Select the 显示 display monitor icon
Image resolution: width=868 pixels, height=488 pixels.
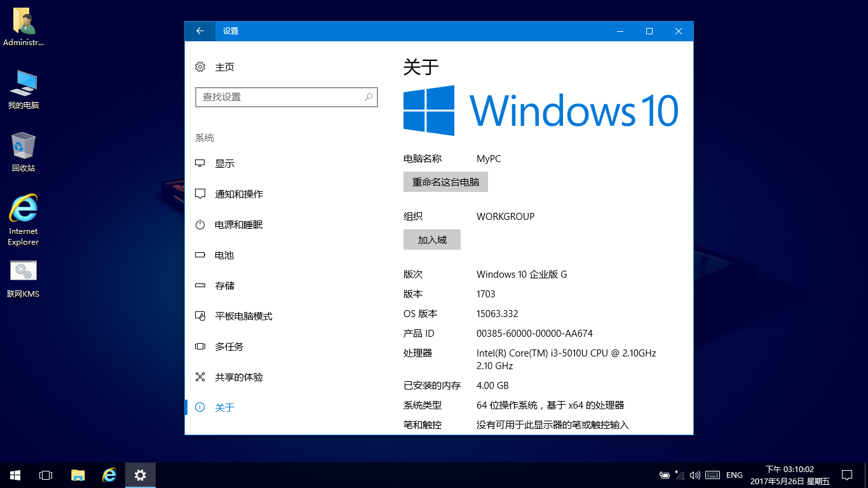[x=200, y=163]
